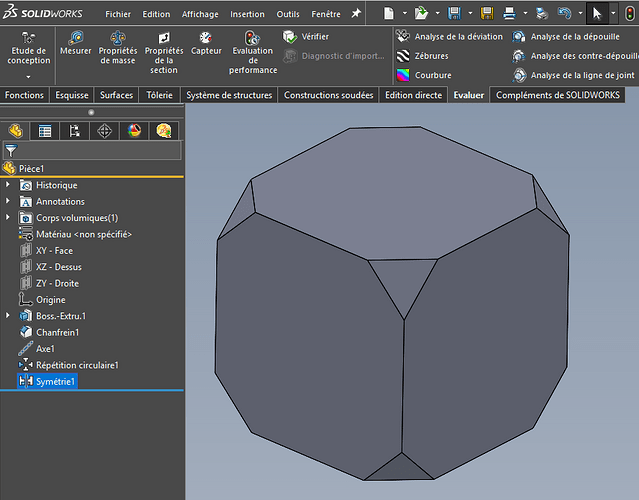This screenshot has height=500, width=639.
Task: Open the Select tool dropdown arrow
Action: 613,13
